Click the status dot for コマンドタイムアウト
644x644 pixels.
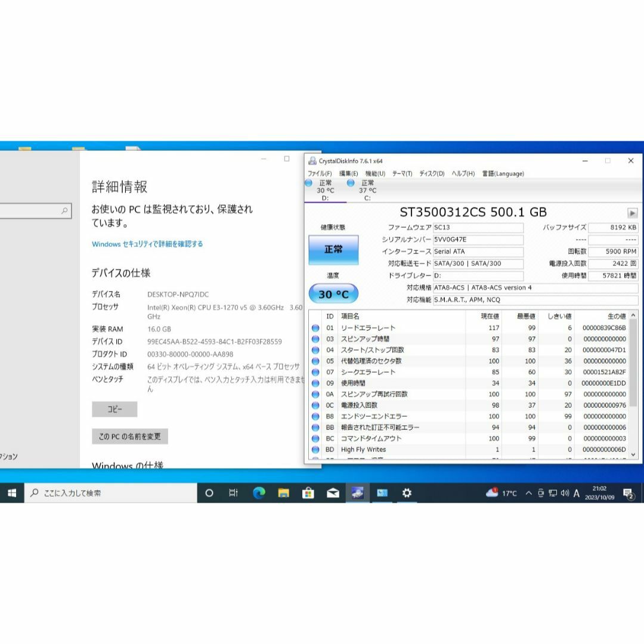315,439
